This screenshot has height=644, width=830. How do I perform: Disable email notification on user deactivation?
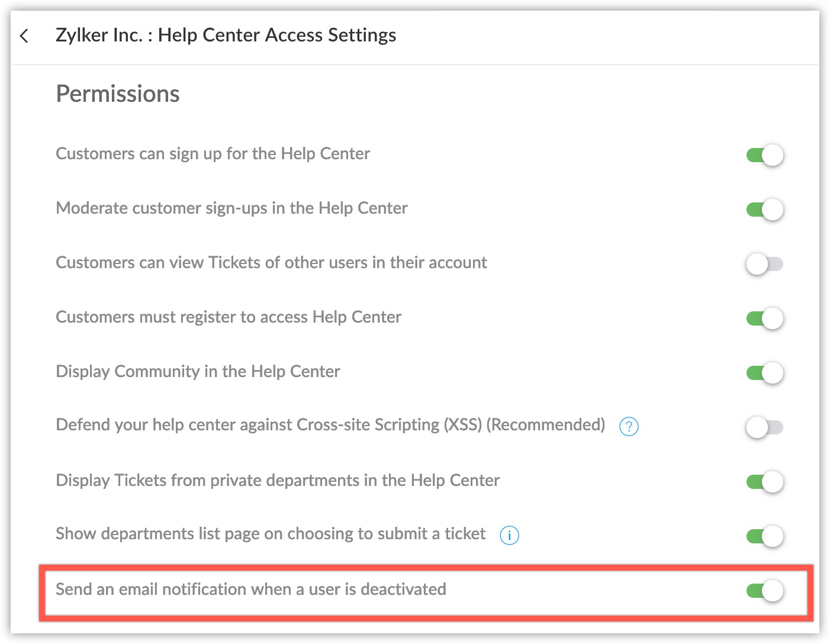(x=764, y=590)
